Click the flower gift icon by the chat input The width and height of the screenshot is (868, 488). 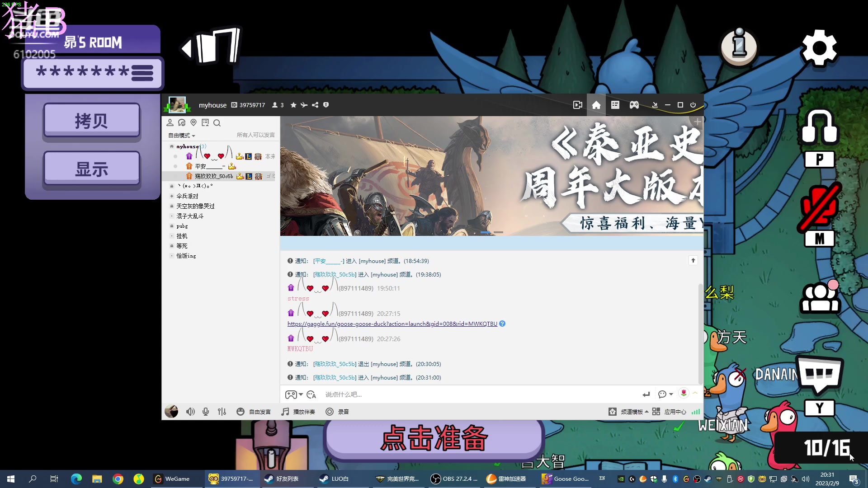point(684,393)
